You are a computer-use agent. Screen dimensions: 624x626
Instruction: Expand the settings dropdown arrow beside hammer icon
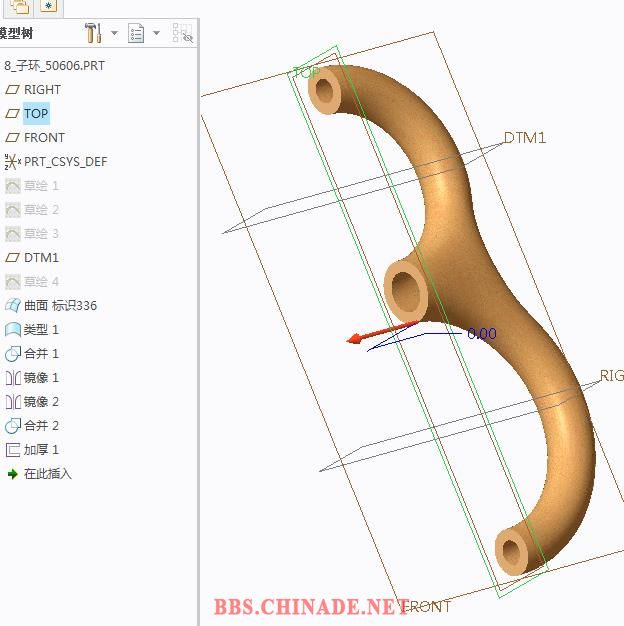tap(114, 34)
